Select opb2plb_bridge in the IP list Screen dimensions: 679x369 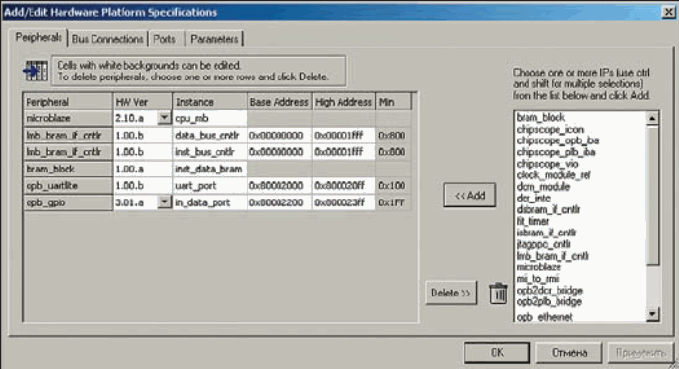[549, 301]
